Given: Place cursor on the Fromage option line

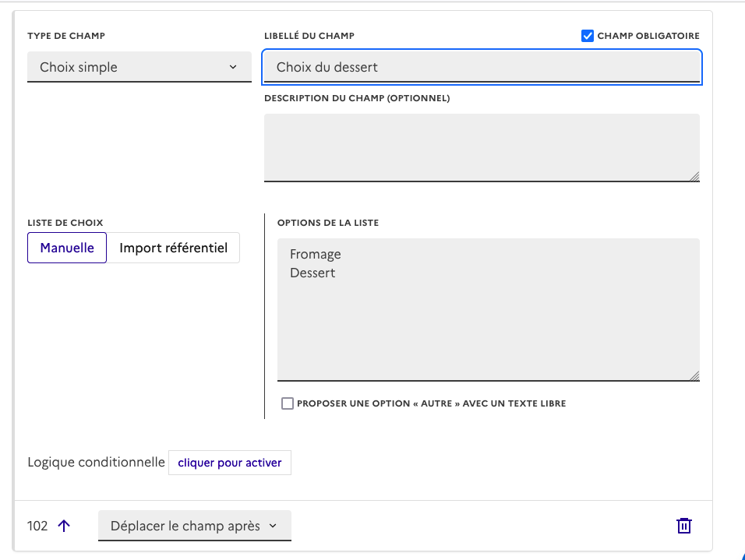Looking at the screenshot, I should click(x=316, y=254).
